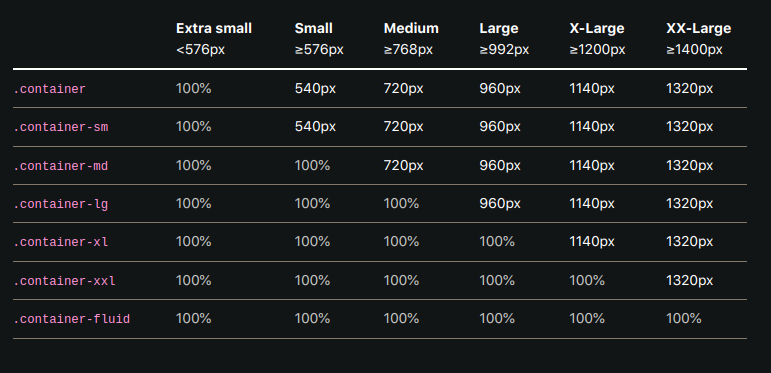The height and width of the screenshot is (373, 771).
Task: Select the .container-sm class label
Action: point(60,127)
